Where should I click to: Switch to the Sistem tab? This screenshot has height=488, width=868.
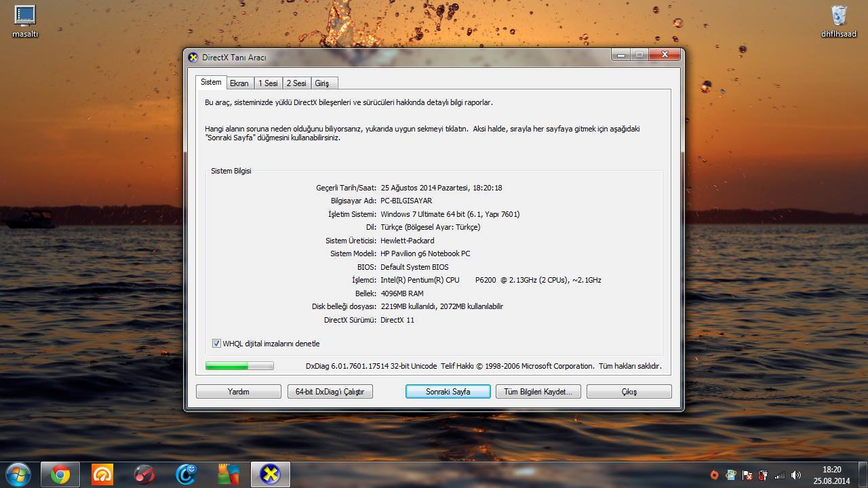pyautogui.click(x=211, y=82)
